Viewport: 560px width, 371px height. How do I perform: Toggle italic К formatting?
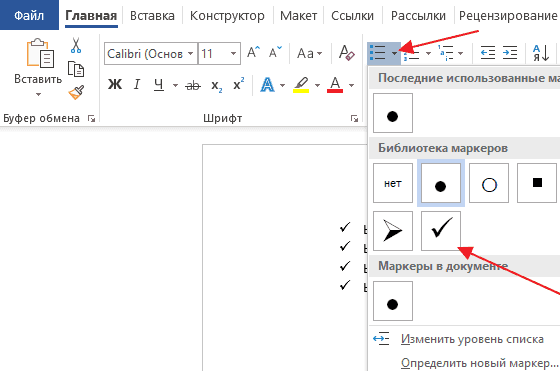tap(137, 85)
